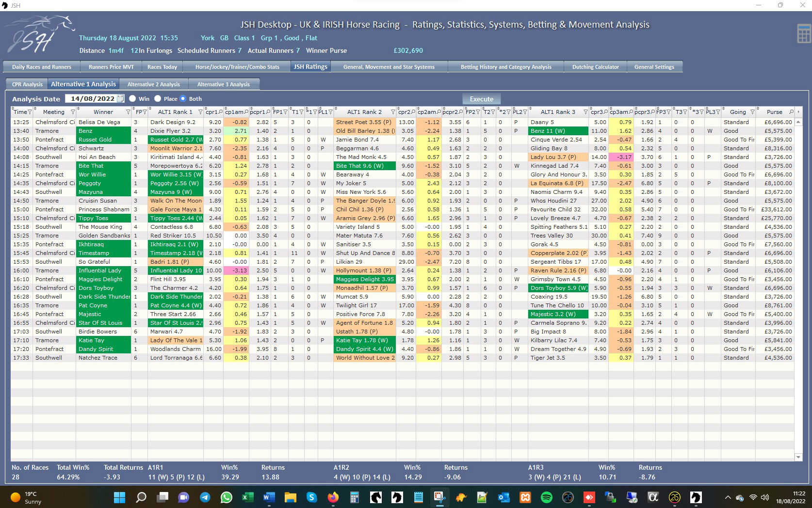Image resolution: width=812 pixels, height=508 pixels.
Task: Open the Winner column filter
Action: pos(128,112)
